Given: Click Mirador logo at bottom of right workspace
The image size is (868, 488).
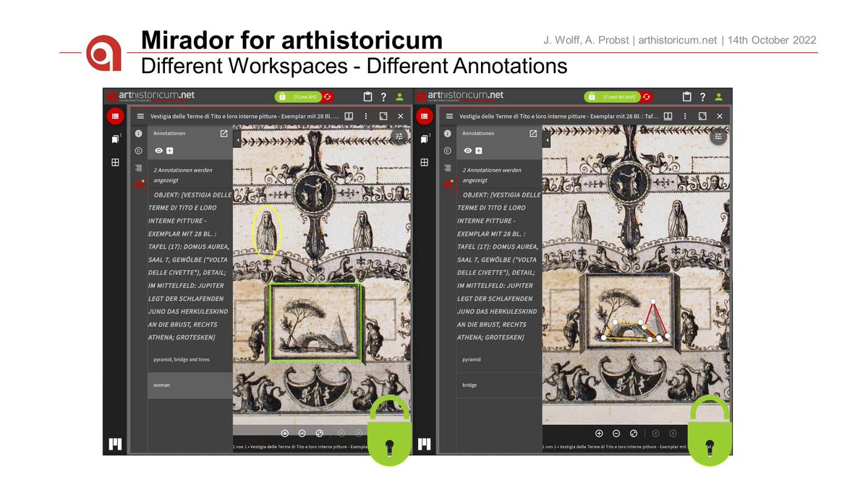Looking at the screenshot, I should tap(425, 444).
